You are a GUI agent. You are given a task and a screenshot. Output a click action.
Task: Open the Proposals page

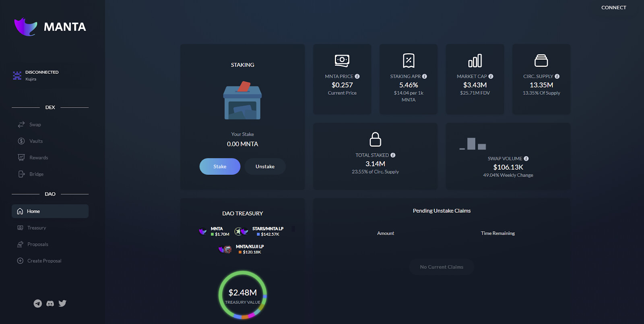point(37,244)
